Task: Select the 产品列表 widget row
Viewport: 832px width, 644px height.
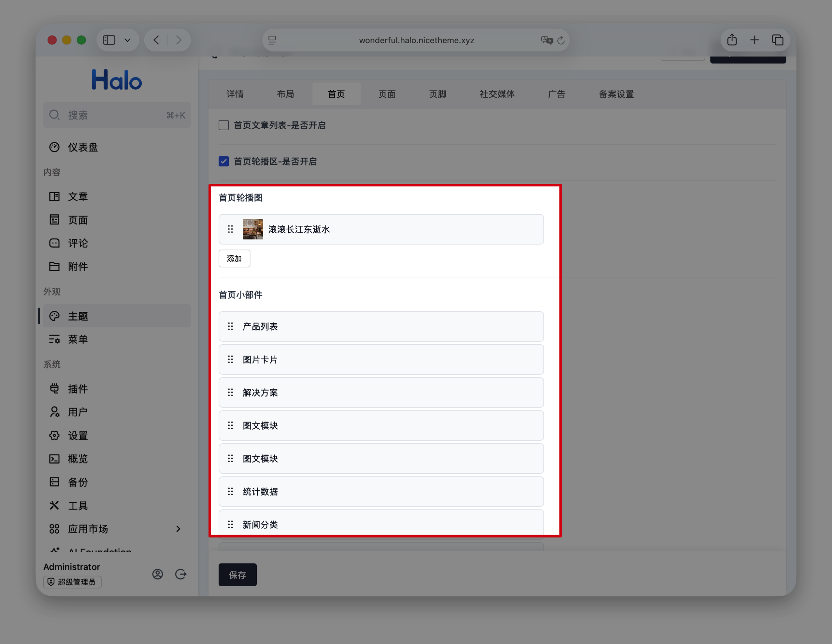Action: point(381,326)
